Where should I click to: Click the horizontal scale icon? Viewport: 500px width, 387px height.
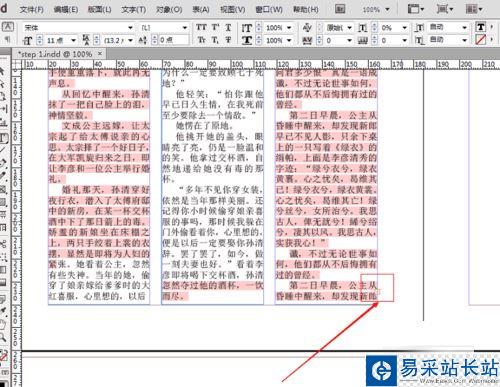(x=247, y=40)
